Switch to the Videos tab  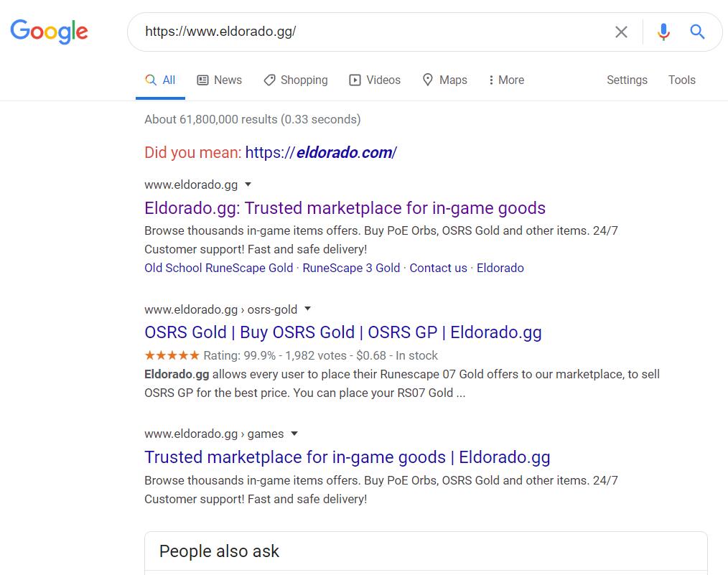[375, 80]
